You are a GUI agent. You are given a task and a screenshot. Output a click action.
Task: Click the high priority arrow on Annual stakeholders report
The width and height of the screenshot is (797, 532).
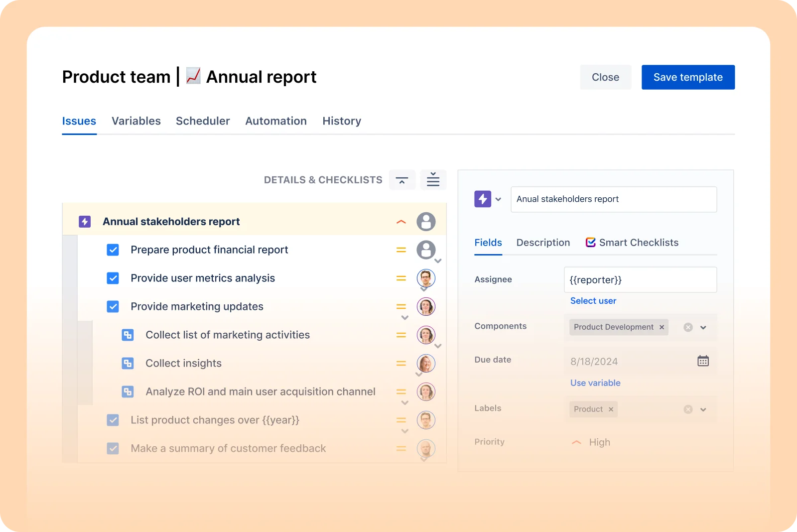click(x=401, y=222)
